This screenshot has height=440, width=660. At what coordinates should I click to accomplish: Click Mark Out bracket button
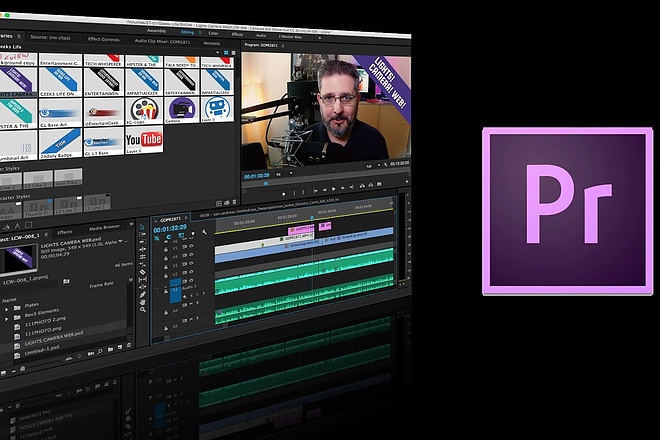point(303,192)
